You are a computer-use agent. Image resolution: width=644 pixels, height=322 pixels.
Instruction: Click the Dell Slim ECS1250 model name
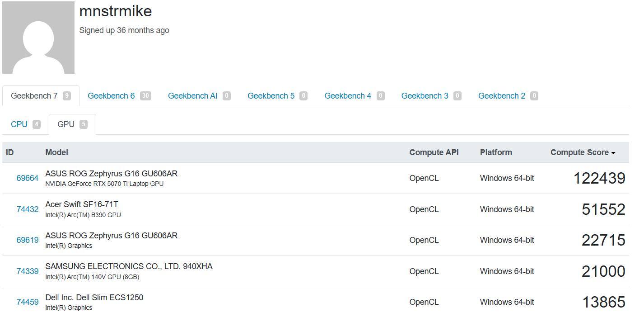point(94,298)
